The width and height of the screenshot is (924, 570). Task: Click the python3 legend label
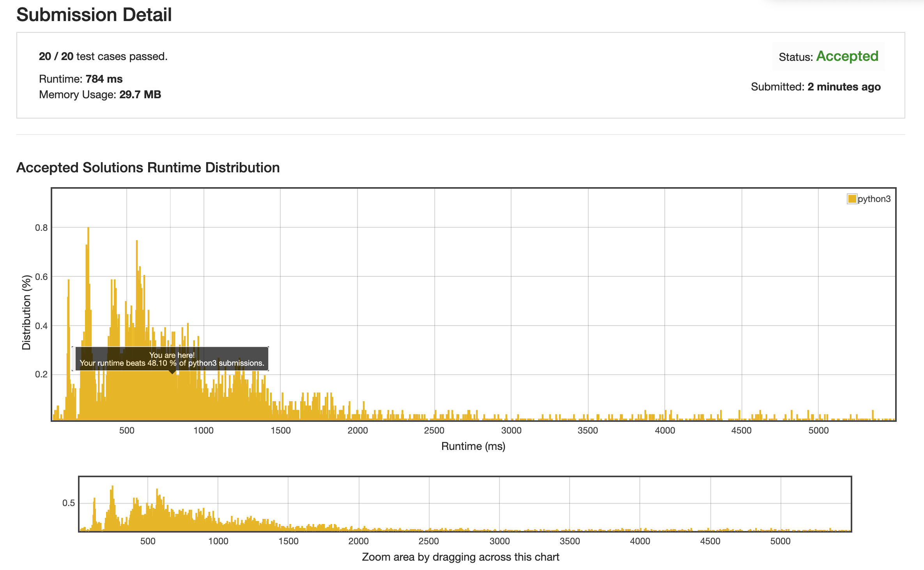coord(874,199)
